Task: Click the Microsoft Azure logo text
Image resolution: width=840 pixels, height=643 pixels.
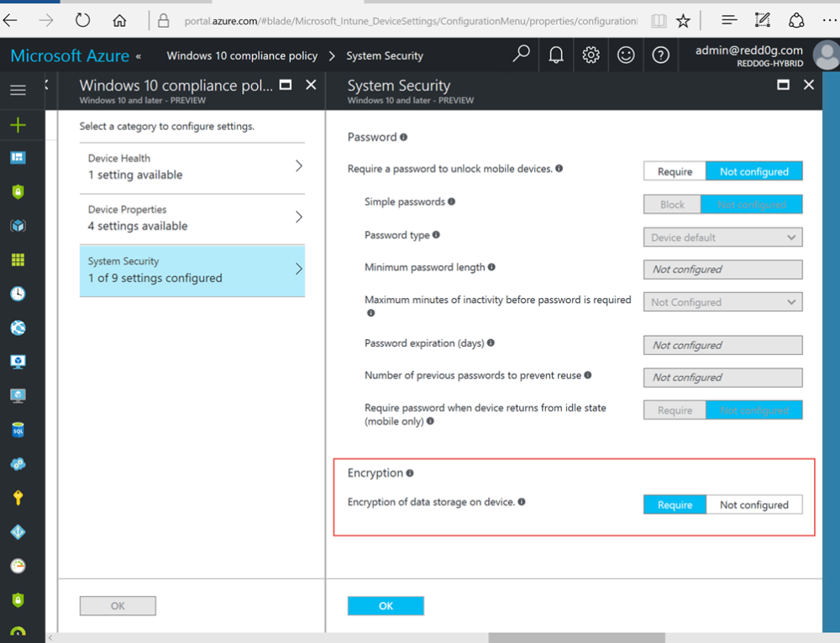Action: [x=70, y=55]
